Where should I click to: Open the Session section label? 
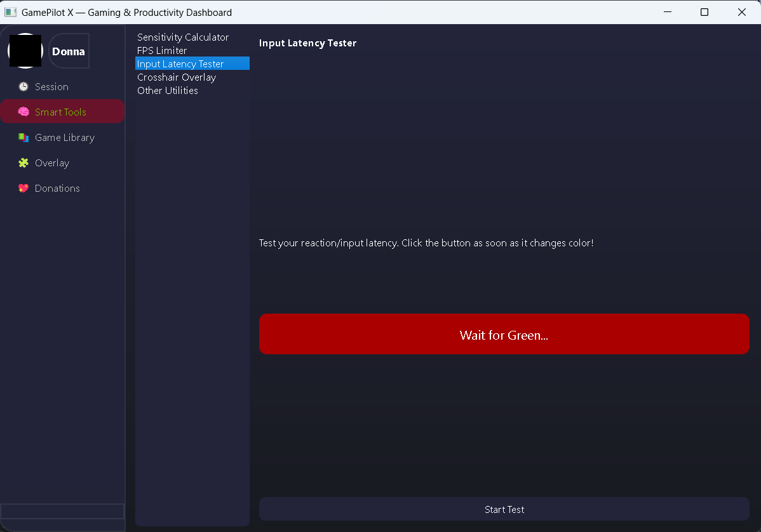point(51,87)
